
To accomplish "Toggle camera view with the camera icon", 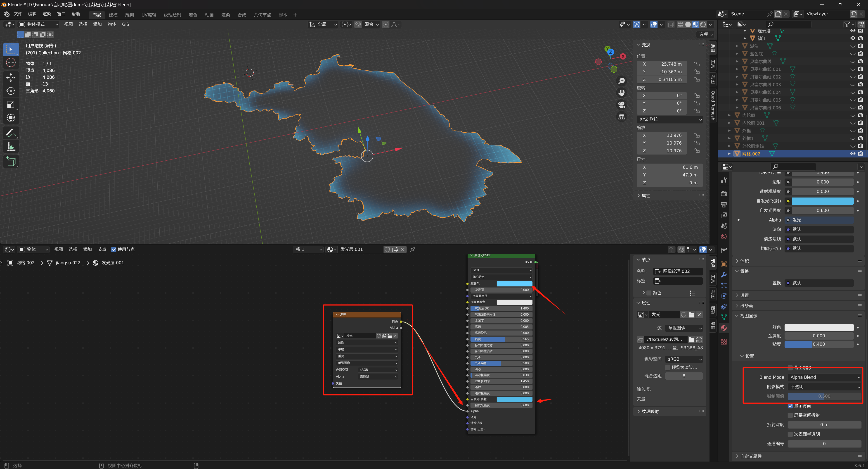I will 621,105.
